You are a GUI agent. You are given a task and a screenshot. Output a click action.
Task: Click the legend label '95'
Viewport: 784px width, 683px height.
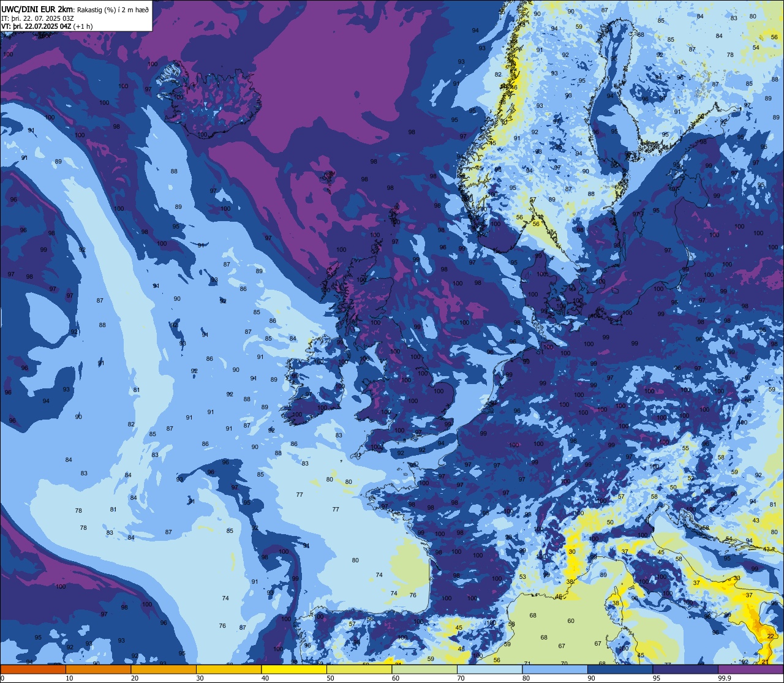click(657, 678)
